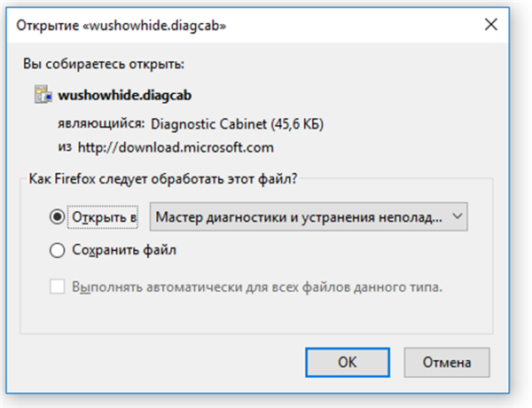This screenshot has width=532, height=408.
Task: Click the bold wushowhide.diagcab filename text
Action: pyautogui.click(x=124, y=96)
